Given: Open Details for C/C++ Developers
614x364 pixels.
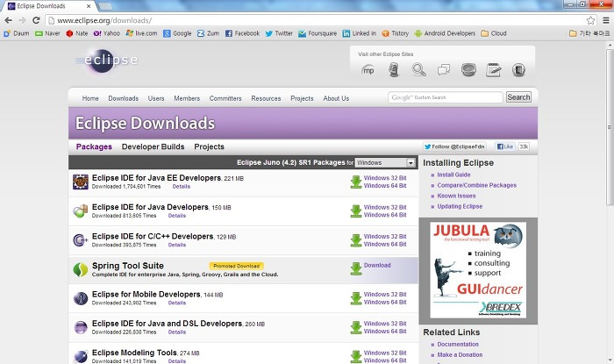Looking at the screenshot, I should tap(177, 245).
